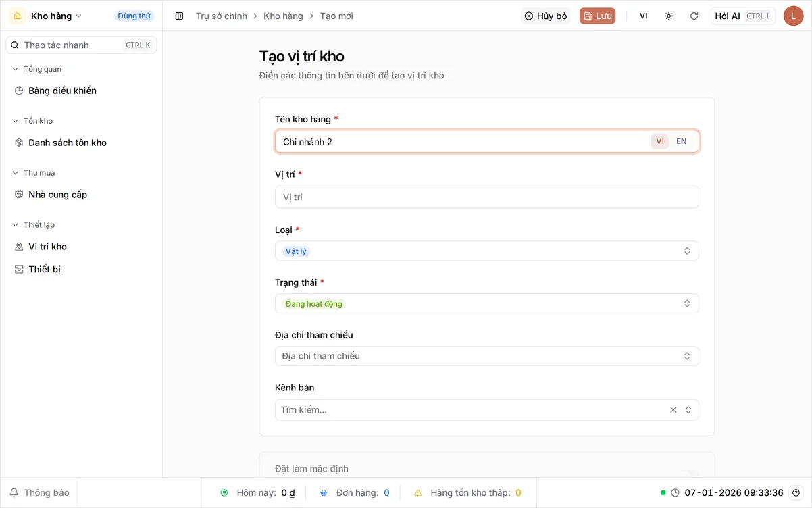Click the Dùng thử trial badge

coord(134,16)
